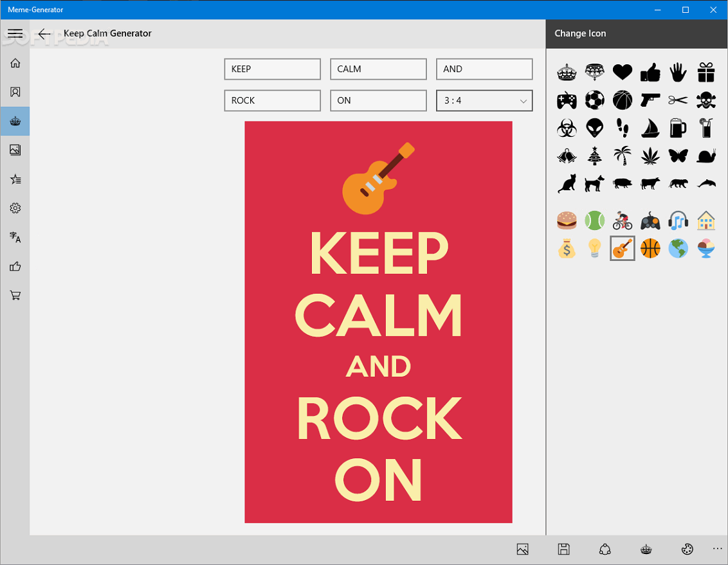728x565 pixels.
Task: Pick the beer mug icon
Action: (x=678, y=127)
